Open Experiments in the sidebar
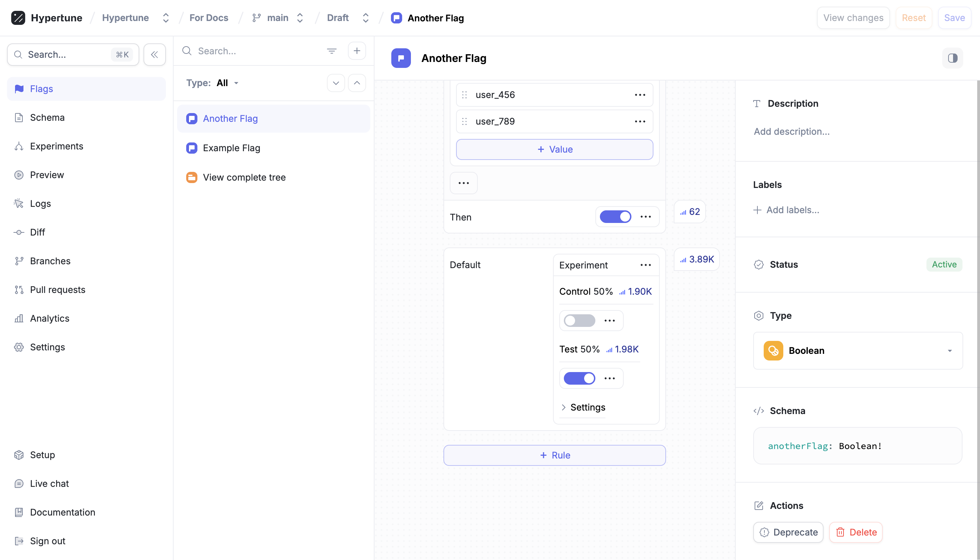This screenshot has height=560, width=980. click(57, 146)
